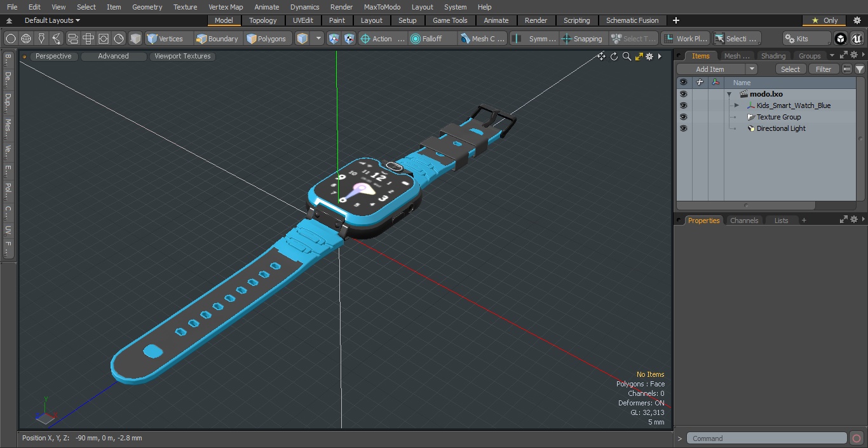The image size is (868, 448).
Task: Click the viewport arrow expander
Action: pyautogui.click(x=660, y=57)
